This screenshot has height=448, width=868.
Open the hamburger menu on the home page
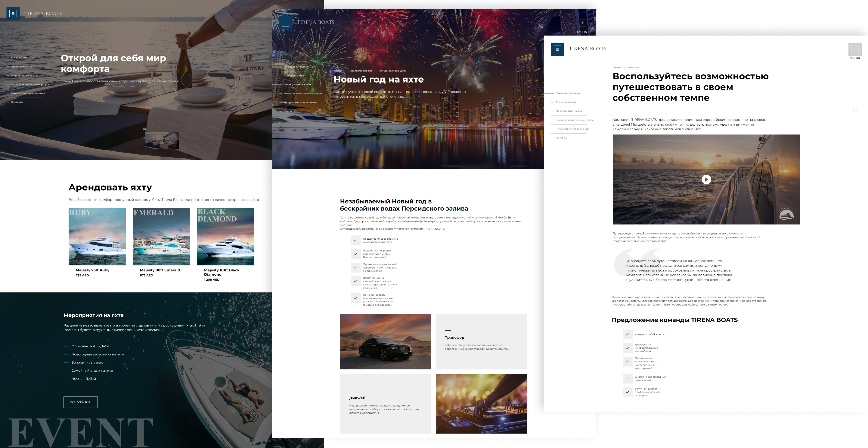pos(13,14)
